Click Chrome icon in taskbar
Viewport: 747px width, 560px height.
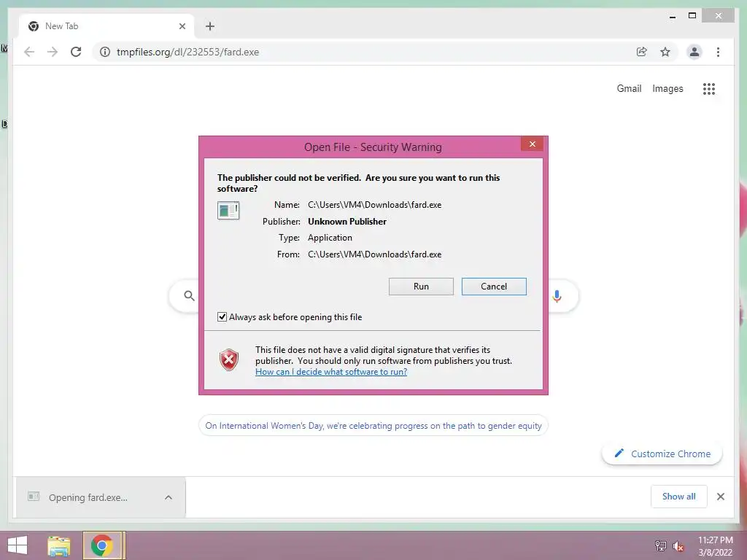(101, 545)
